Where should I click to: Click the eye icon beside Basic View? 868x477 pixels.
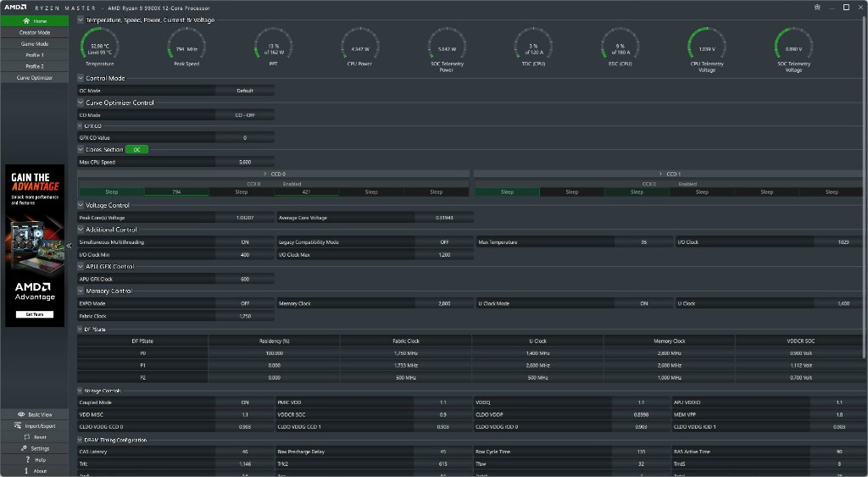click(21, 414)
